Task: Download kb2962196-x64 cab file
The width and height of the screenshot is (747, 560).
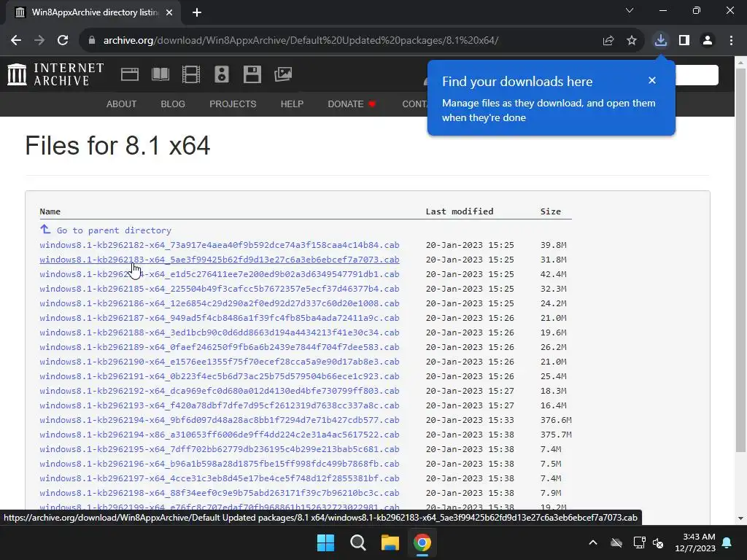Action: pyautogui.click(x=219, y=464)
